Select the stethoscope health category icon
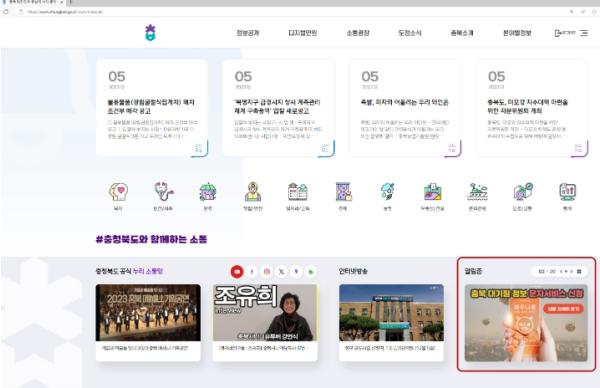600x388 pixels. 163,191
